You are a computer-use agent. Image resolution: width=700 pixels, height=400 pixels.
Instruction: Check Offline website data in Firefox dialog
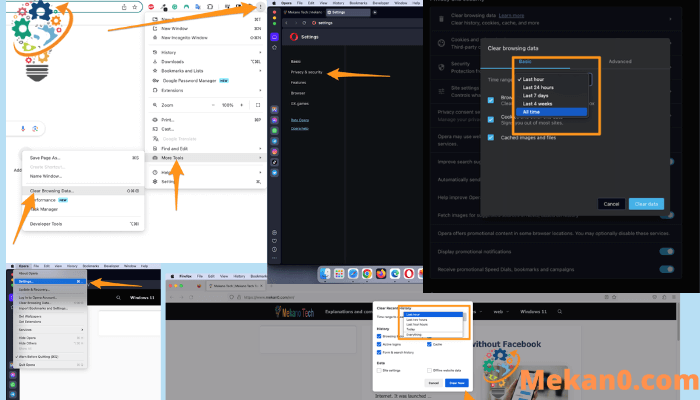pyautogui.click(x=429, y=370)
